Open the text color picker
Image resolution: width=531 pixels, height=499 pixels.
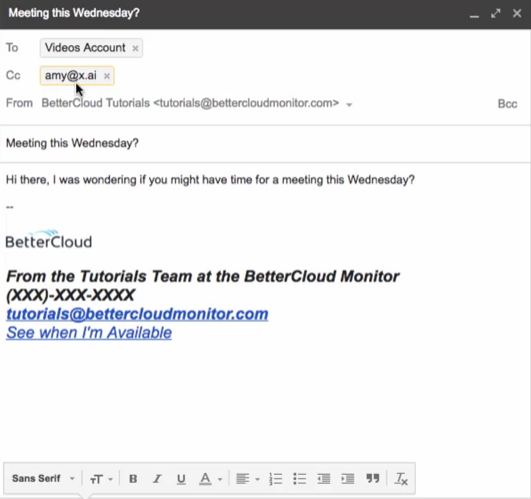210,479
